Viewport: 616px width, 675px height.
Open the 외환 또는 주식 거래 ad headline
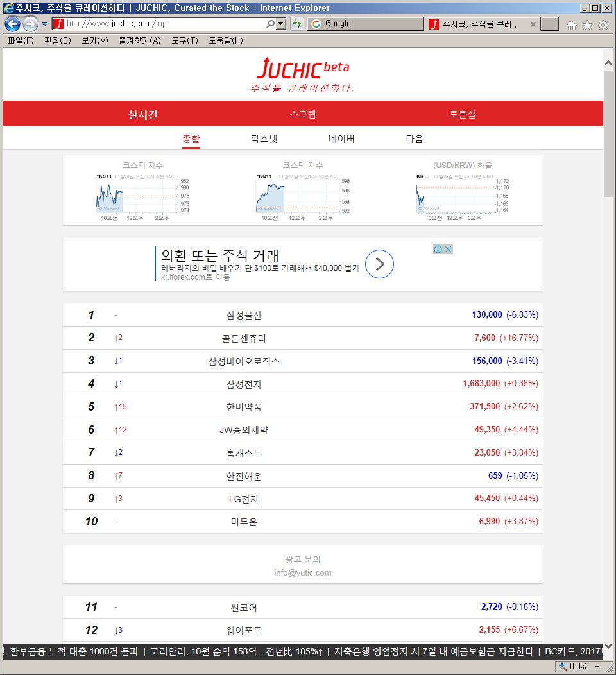pos(220,255)
